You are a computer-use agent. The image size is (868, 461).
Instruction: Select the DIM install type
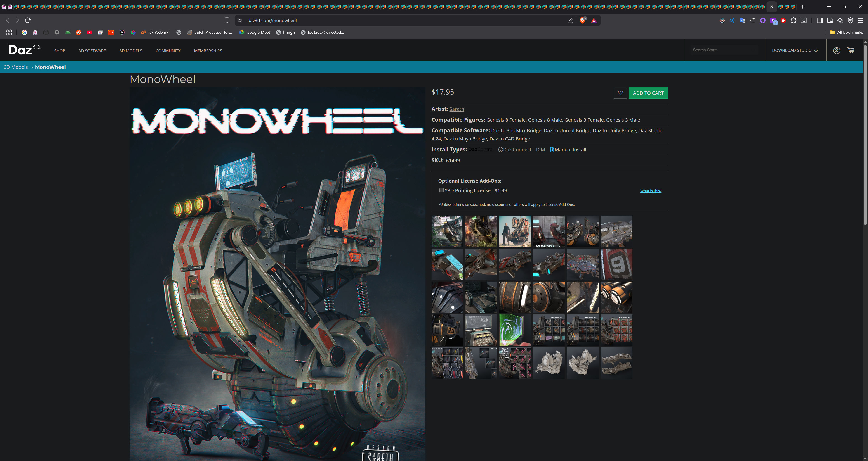pyautogui.click(x=540, y=149)
